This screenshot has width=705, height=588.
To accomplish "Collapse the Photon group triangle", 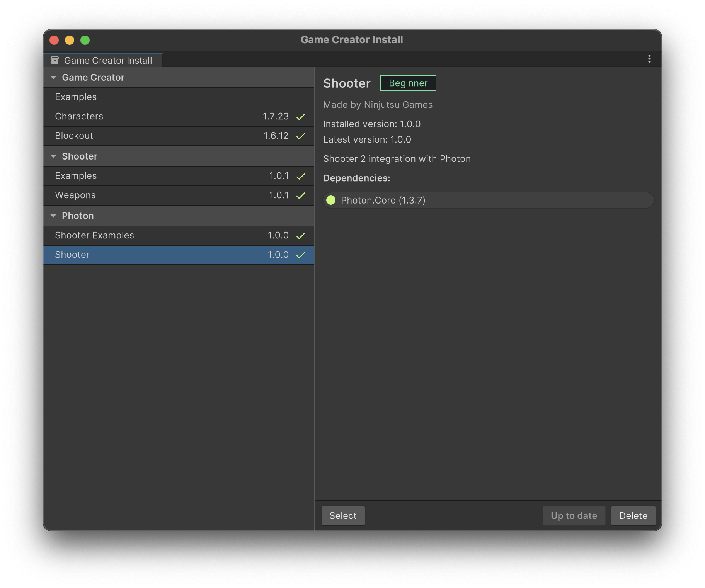I will coord(53,216).
